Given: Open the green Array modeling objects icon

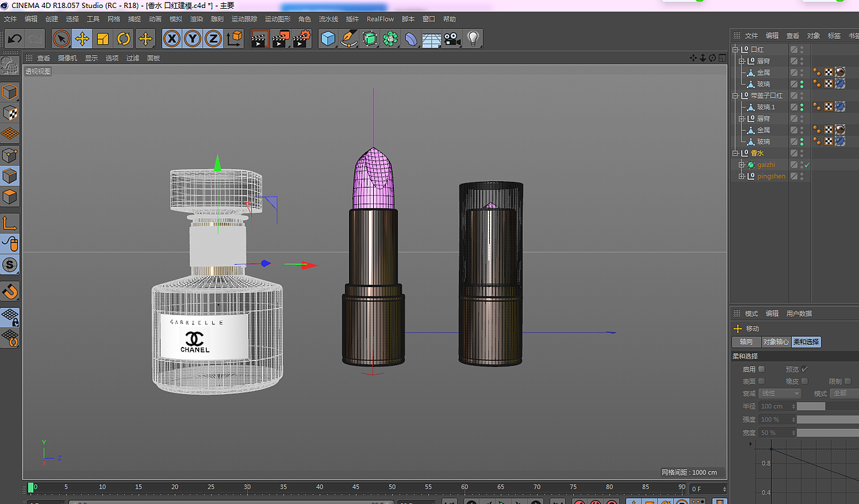Looking at the screenshot, I should [x=390, y=39].
